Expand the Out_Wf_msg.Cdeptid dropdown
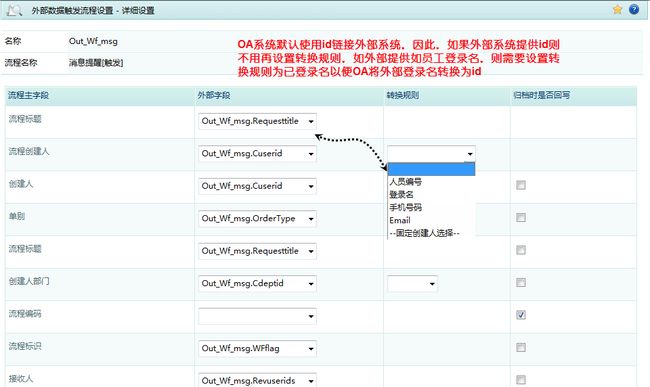Screen dimensions: 650x387 coord(257,283)
